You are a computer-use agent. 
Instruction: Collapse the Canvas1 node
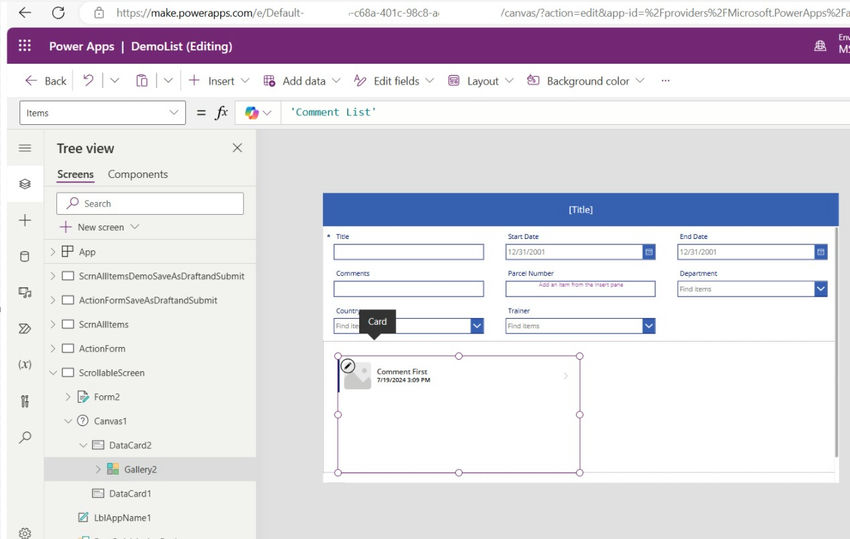click(68, 421)
